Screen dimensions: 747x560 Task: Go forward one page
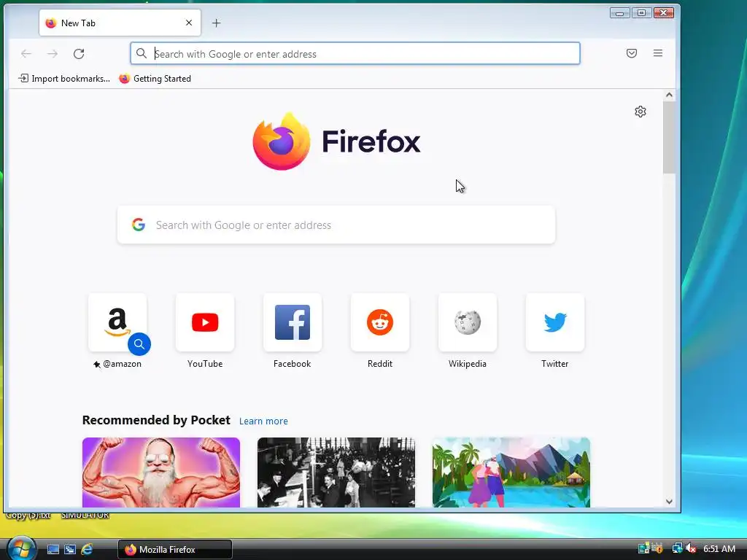[x=53, y=53]
